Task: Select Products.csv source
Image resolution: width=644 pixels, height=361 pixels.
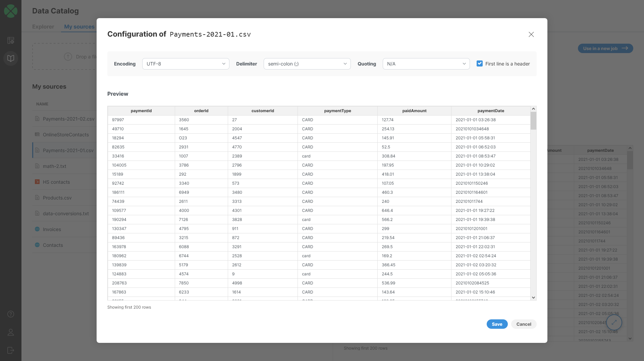Action: click(x=57, y=198)
